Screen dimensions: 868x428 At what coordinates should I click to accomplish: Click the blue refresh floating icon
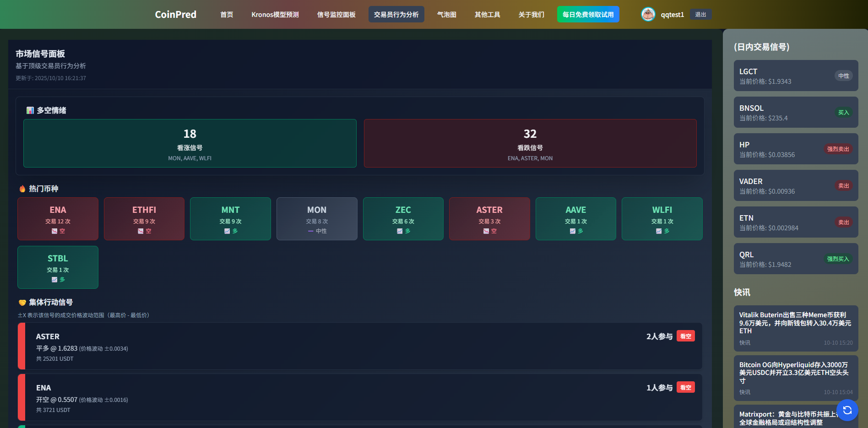pyautogui.click(x=847, y=410)
